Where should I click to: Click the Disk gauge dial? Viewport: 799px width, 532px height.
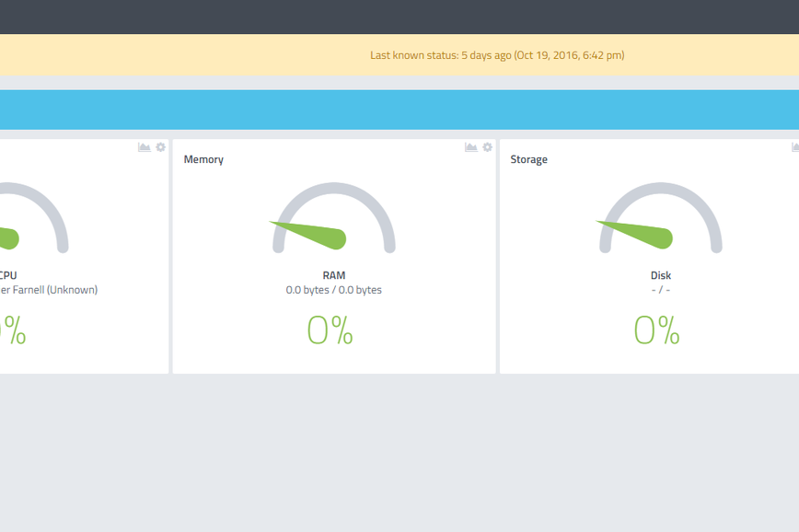(660, 218)
